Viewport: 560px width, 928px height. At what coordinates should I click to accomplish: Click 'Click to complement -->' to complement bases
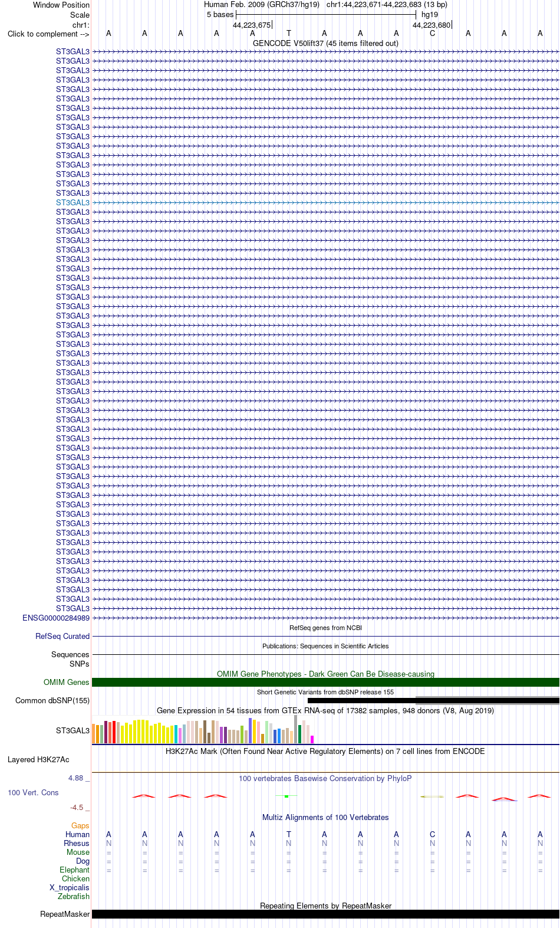pyautogui.click(x=48, y=34)
